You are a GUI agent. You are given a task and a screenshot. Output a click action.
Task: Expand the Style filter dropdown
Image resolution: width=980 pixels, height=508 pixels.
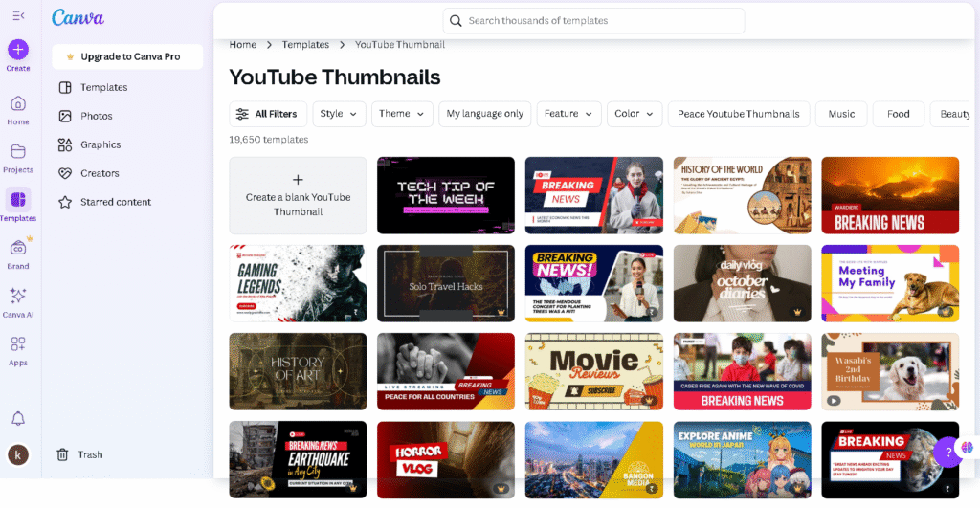tap(339, 114)
